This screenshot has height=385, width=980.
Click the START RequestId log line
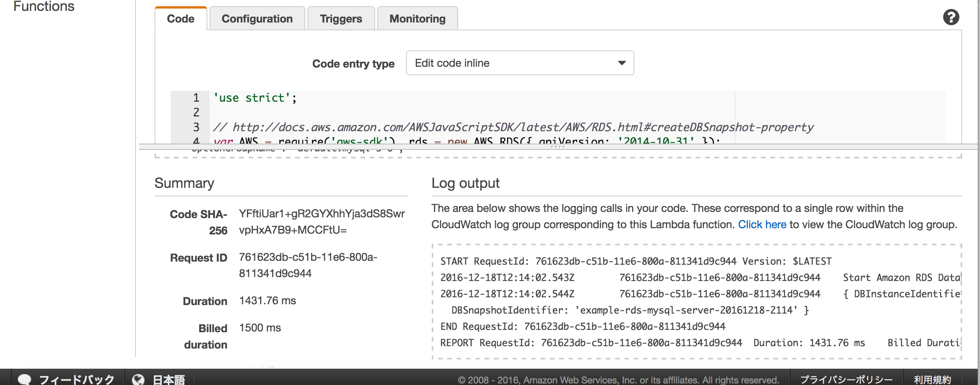(x=636, y=261)
